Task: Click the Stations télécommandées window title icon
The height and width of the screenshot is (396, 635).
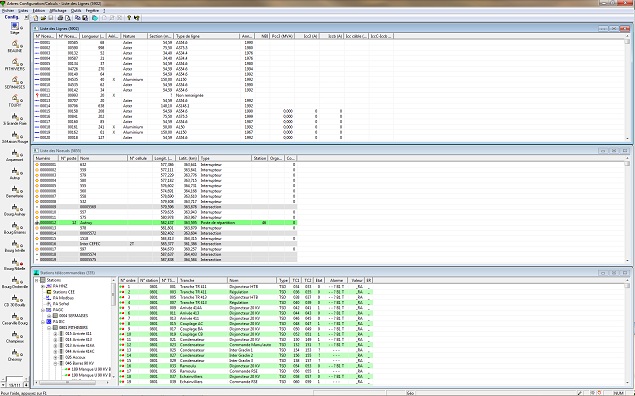Action: (36, 273)
